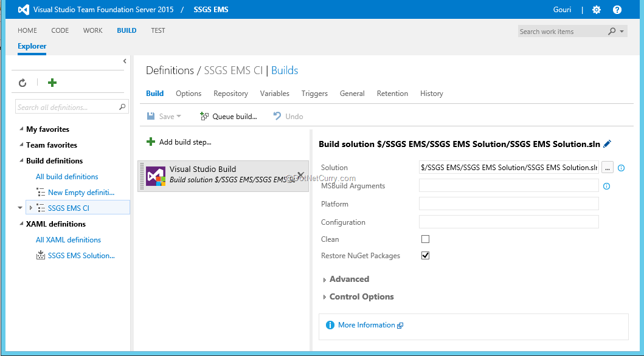The height and width of the screenshot is (356, 644).
Task: Open SSGS EMS CI context dropdown arrow
Action: click(20, 208)
